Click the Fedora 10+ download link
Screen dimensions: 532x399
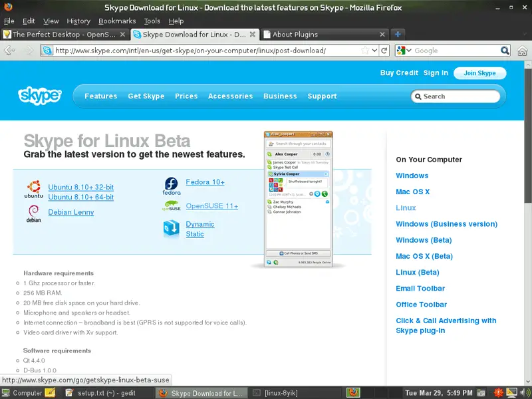(x=205, y=182)
